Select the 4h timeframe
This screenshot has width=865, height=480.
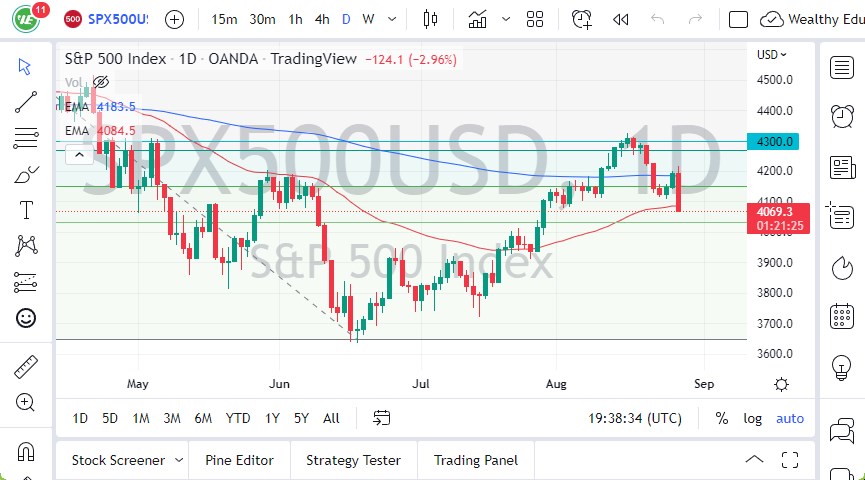pyautogui.click(x=321, y=19)
